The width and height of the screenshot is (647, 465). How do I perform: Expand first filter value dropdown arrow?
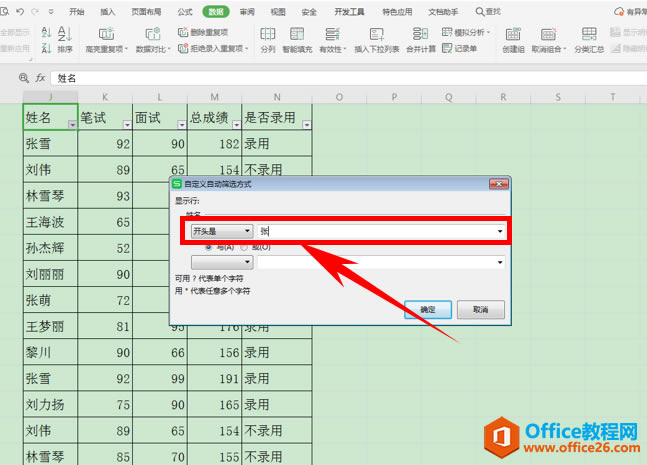click(x=500, y=231)
